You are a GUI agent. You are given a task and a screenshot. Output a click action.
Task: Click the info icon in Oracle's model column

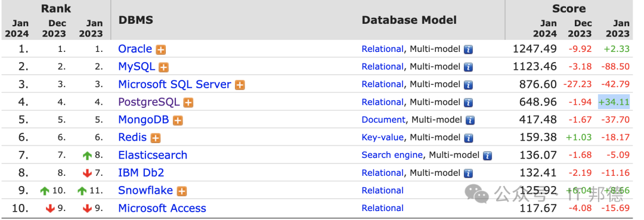tap(468, 49)
